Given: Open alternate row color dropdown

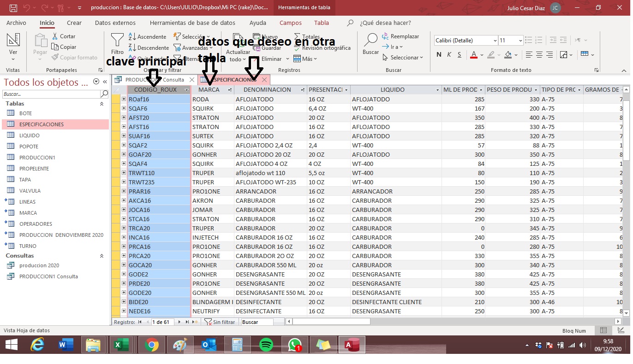Looking at the screenshot, I should tap(593, 55).
